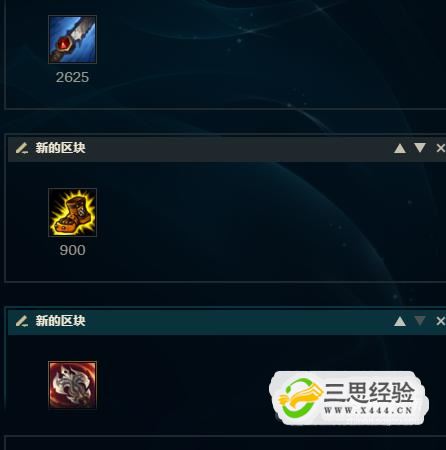Click greyed-out down arrow on the highlighted block
The height and width of the screenshot is (450, 446).
420,321
